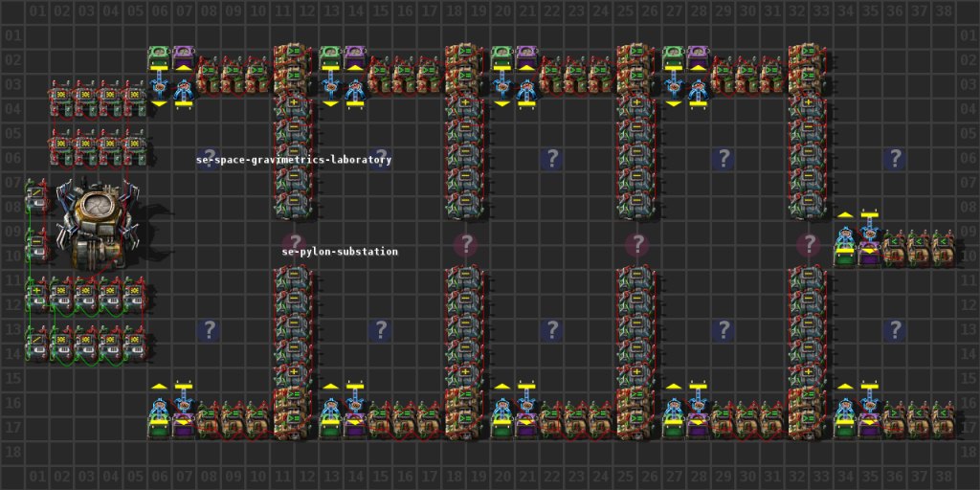Screen dimensions: 980x490
Task: Select purple chest in column 28, row 17
Action: pos(698,428)
